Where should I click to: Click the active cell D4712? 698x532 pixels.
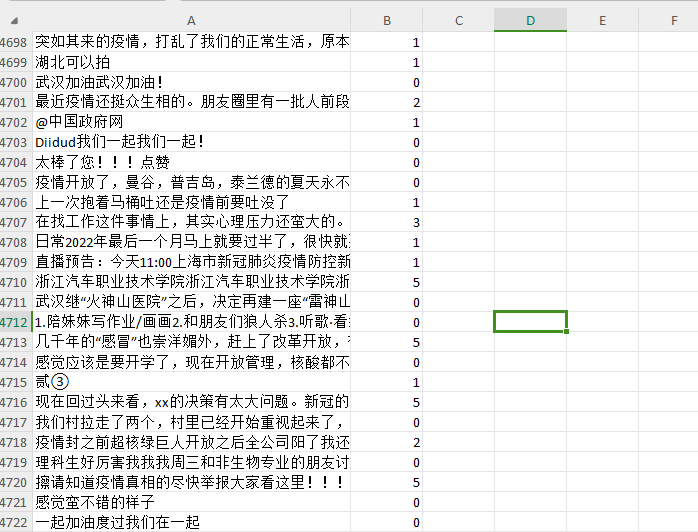click(530, 322)
